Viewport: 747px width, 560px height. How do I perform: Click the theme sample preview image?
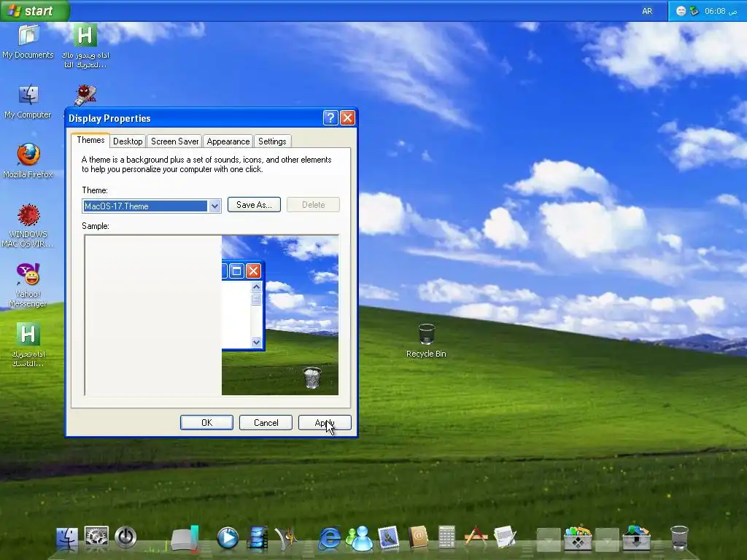[x=212, y=315]
